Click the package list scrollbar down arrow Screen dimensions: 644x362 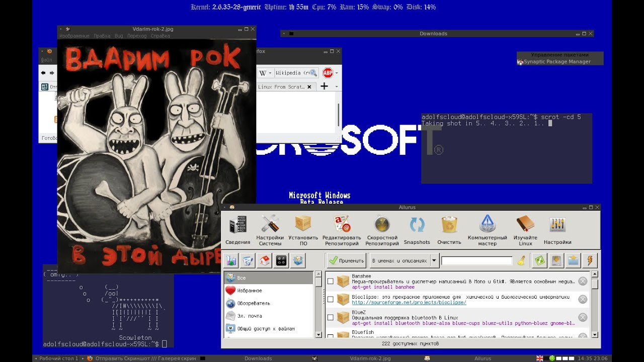595,334
